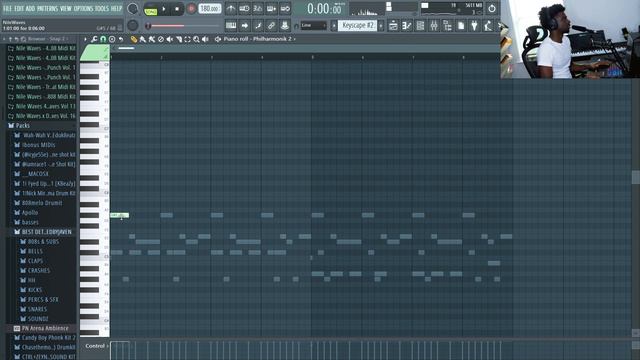640x360 pixels.
Task: Click the tempo field showing 180
Action: (210, 9)
